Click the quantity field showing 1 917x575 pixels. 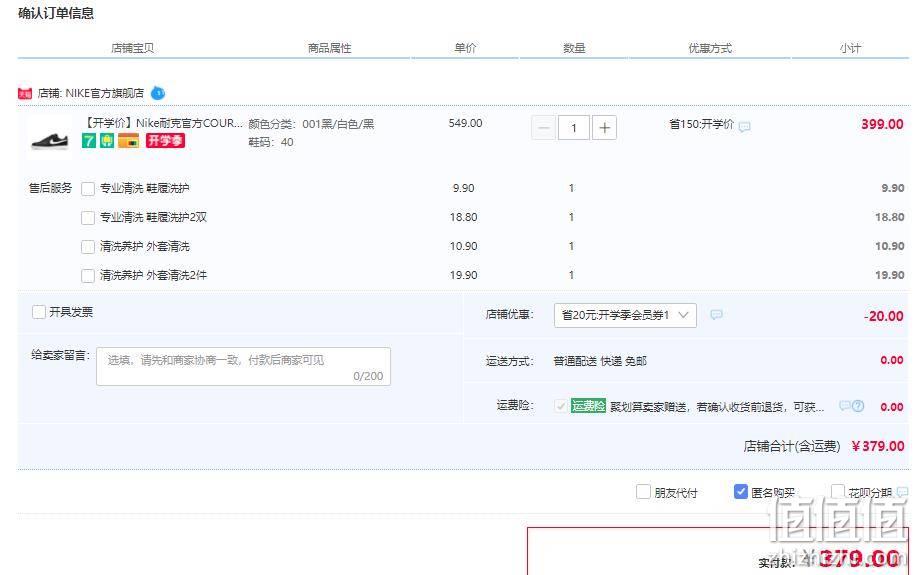[x=574, y=128]
